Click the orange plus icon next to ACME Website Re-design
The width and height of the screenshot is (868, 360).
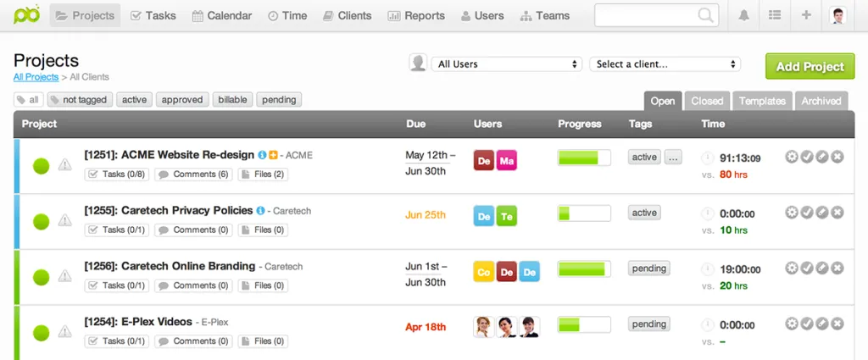(x=273, y=155)
